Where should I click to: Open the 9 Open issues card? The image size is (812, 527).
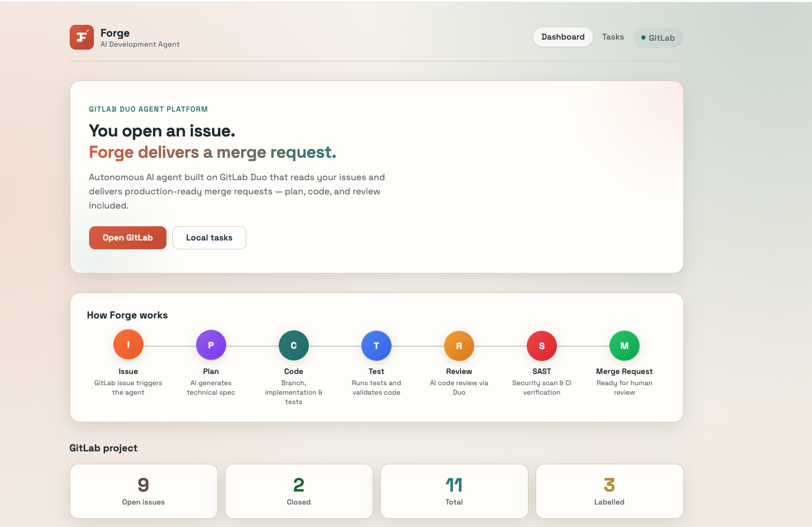(x=144, y=491)
